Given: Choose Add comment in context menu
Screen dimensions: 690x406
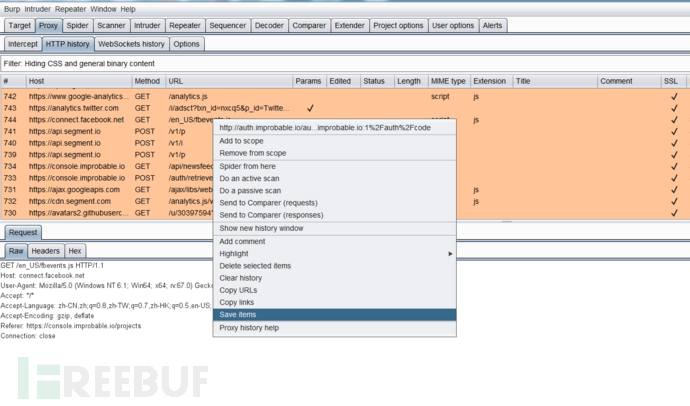Looking at the screenshot, I should click(334, 241).
